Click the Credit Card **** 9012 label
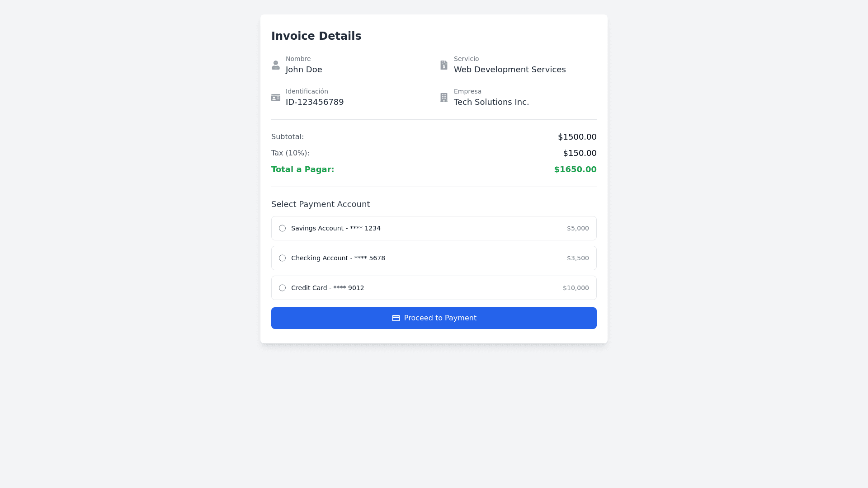Screen dimensions: 868x488 (328, 288)
